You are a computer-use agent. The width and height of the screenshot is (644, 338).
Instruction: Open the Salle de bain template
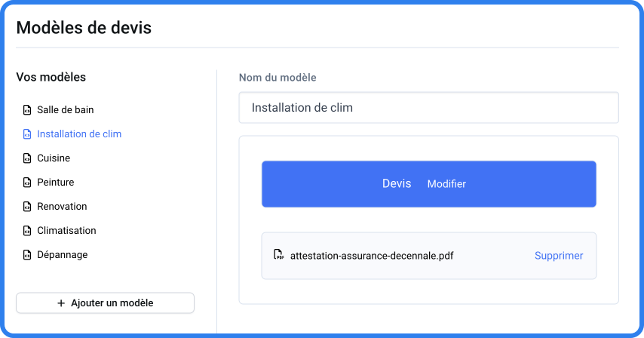point(66,109)
